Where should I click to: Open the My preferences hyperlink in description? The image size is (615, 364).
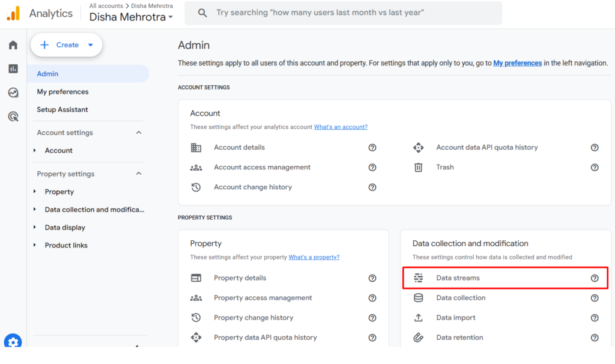pos(517,63)
